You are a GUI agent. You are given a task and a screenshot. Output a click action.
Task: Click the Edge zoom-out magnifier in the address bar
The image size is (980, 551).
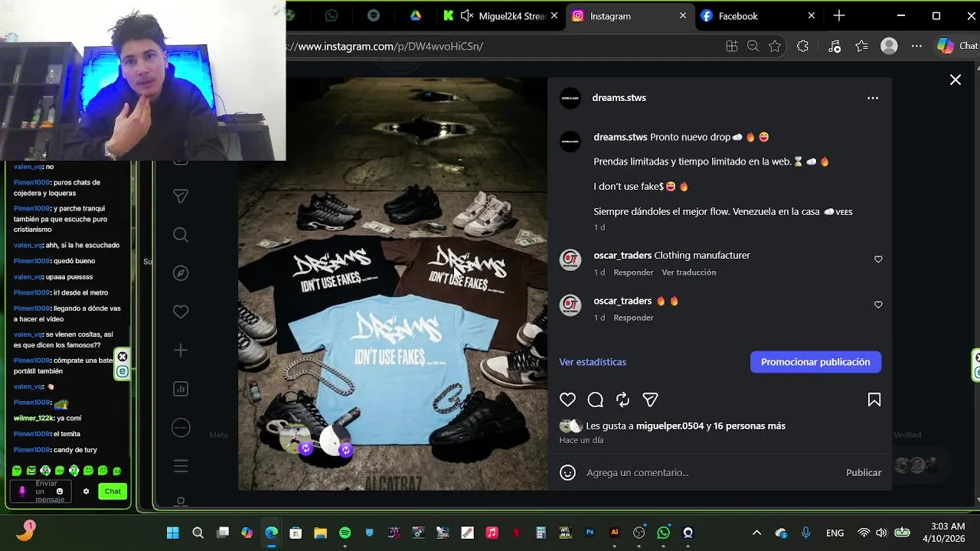point(753,46)
